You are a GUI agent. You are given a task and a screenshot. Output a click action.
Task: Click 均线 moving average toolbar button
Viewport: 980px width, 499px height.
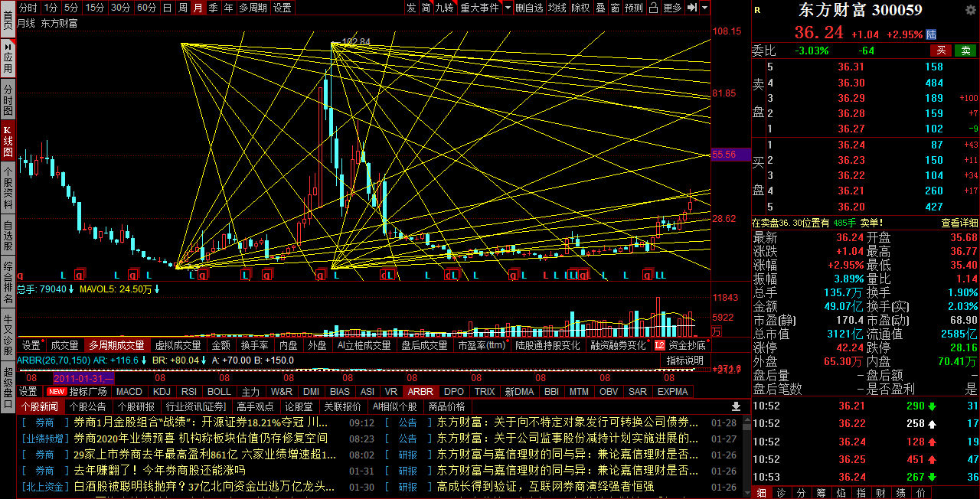557,8
